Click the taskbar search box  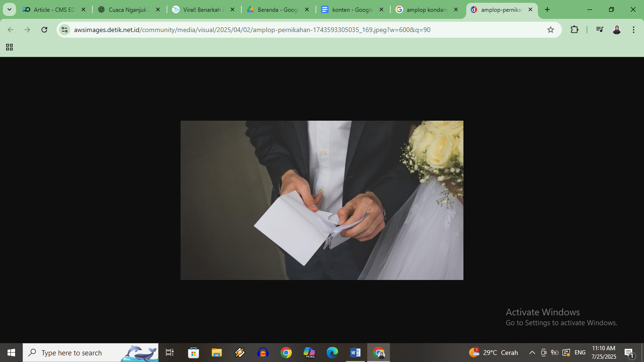[x=91, y=353]
